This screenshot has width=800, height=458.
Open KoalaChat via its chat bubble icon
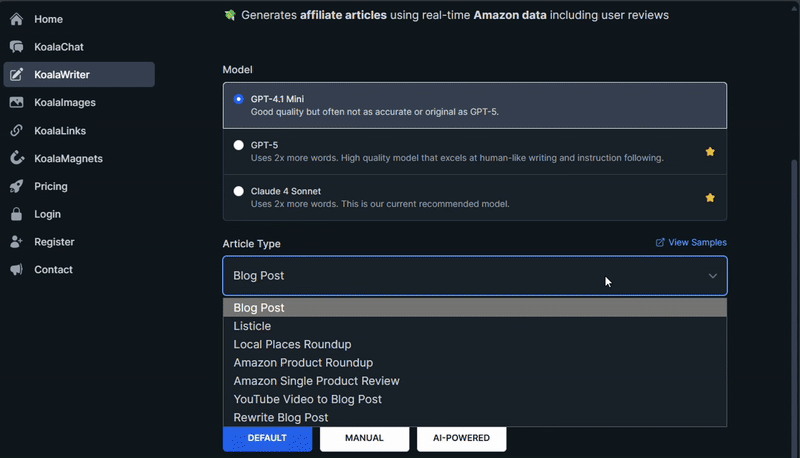16,47
